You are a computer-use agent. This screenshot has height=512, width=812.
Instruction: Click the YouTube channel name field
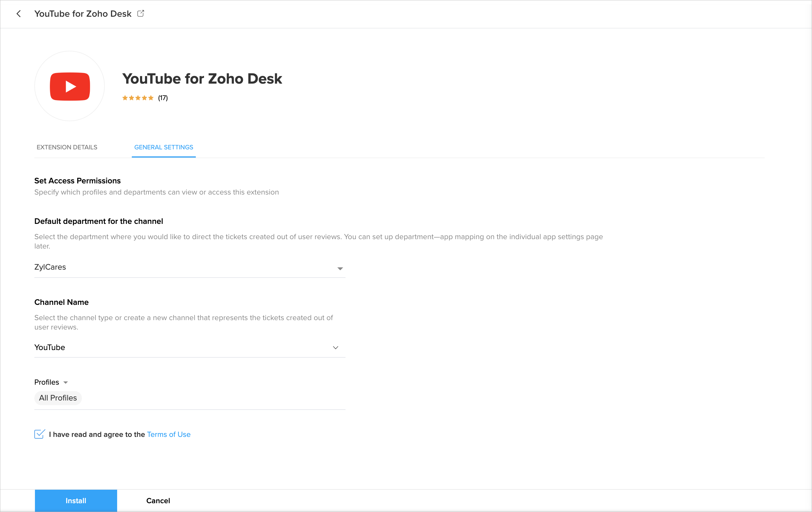click(182, 347)
